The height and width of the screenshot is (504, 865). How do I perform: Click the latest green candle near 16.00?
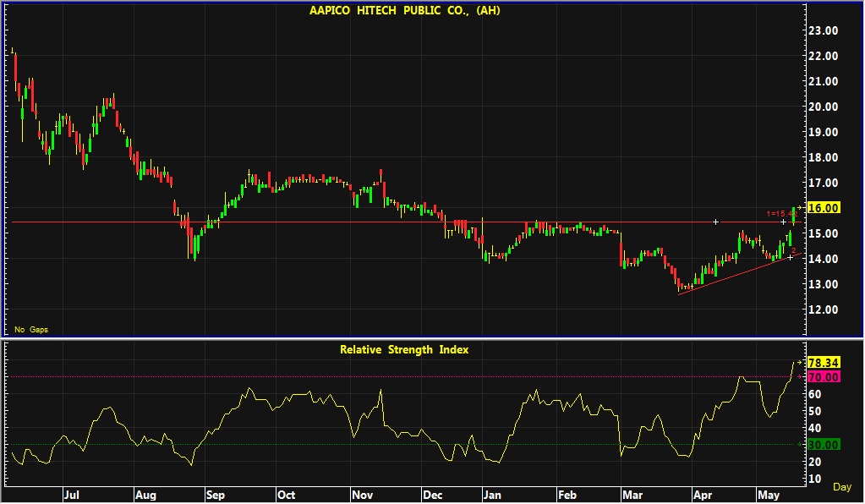point(794,215)
